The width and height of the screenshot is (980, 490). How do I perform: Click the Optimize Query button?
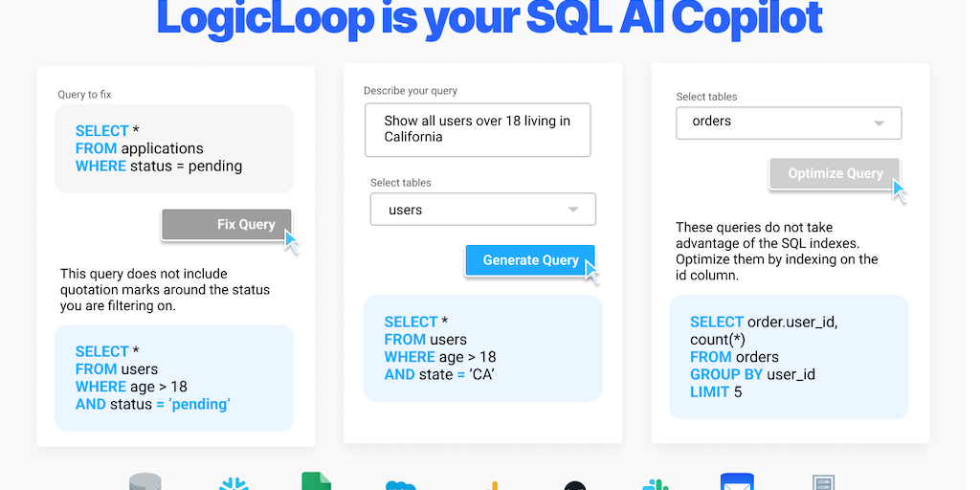pos(835,173)
